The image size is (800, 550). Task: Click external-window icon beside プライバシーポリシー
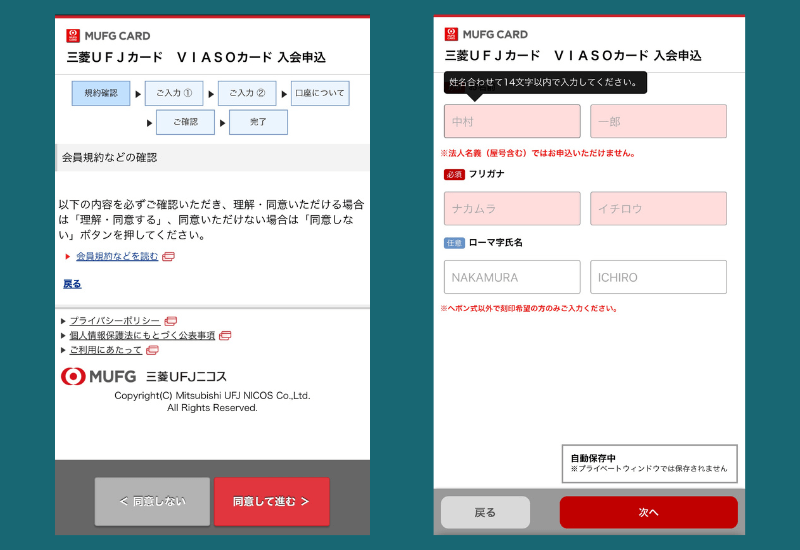[170, 320]
